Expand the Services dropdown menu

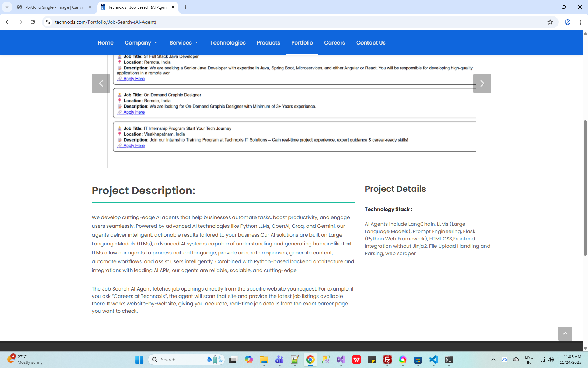pos(184,43)
